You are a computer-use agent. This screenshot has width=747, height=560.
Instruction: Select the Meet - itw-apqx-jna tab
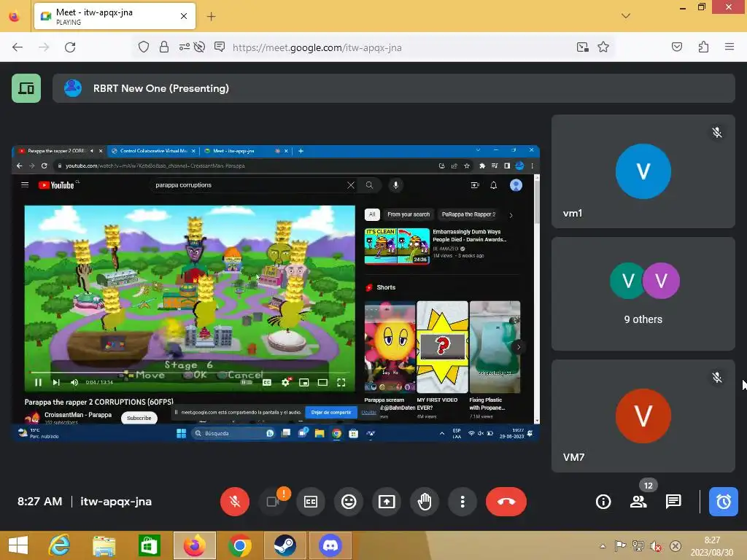click(x=115, y=16)
